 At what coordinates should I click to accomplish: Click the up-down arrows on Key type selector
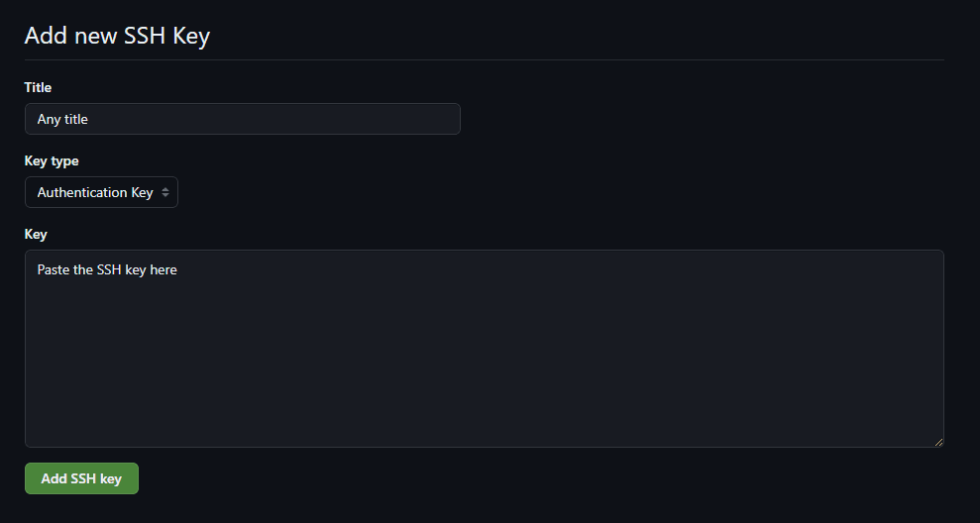point(165,192)
